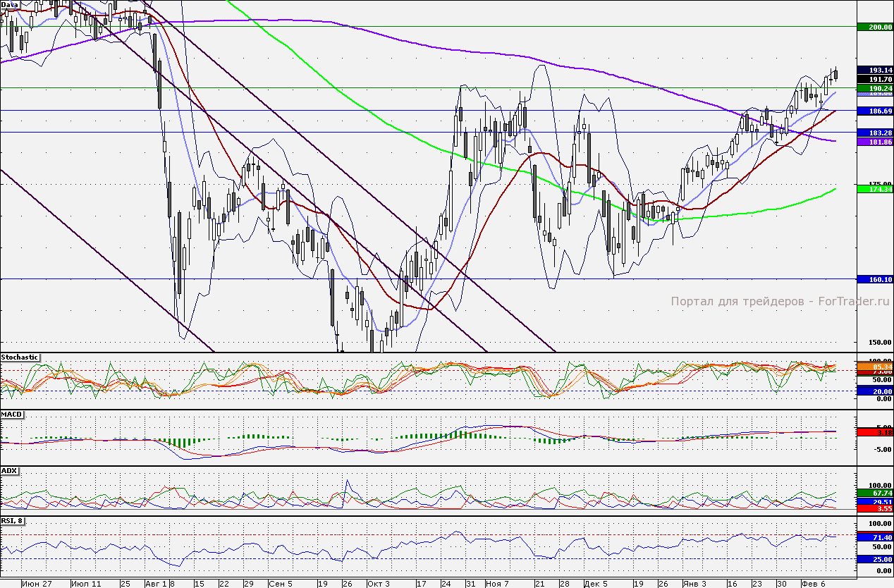Screen dimensions: 894x588
Task: Click the blue 183.28 level tag
Action: click(875, 133)
